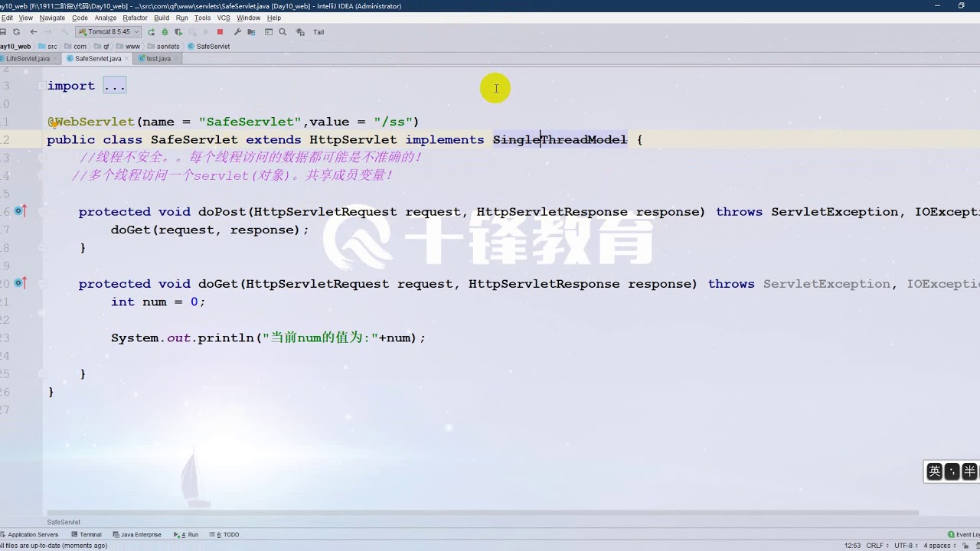
Task: Click the Debug bug icon
Action: [165, 32]
